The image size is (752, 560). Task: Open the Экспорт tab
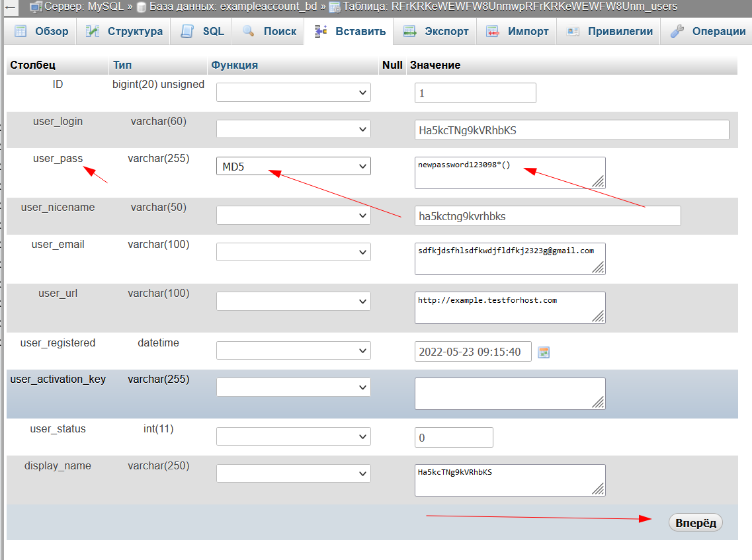[436, 31]
